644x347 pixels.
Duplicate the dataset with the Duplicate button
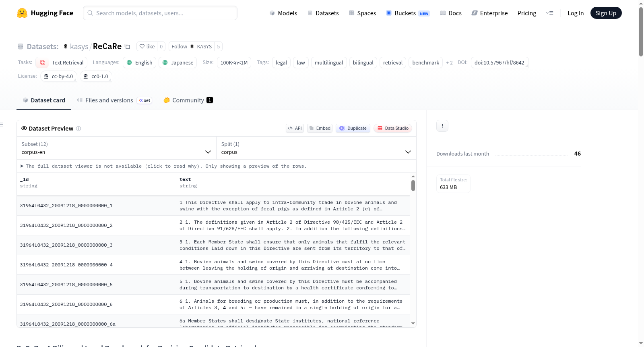(x=353, y=128)
